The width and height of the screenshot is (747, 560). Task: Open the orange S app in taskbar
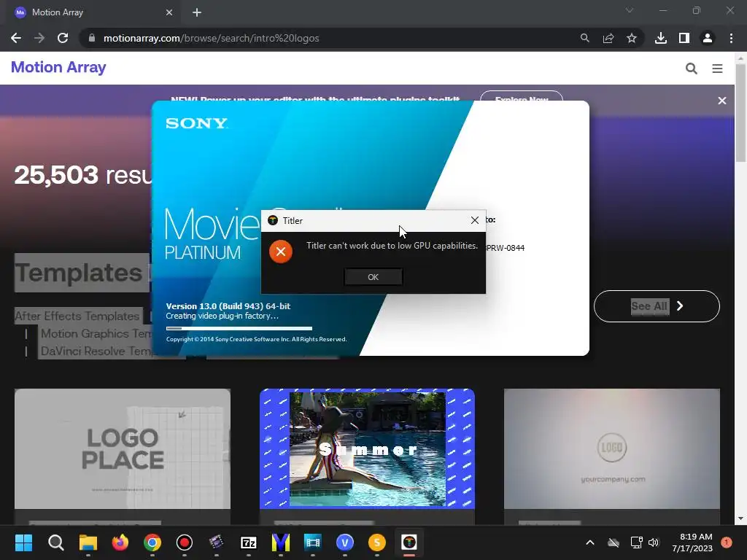click(377, 542)
